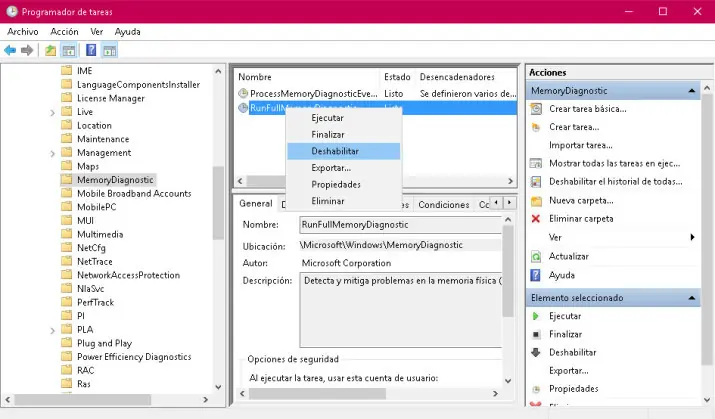Screen dimensions: 715x419
Task: Sort by the Nombre column header
Action: click(x=307, y=77)
